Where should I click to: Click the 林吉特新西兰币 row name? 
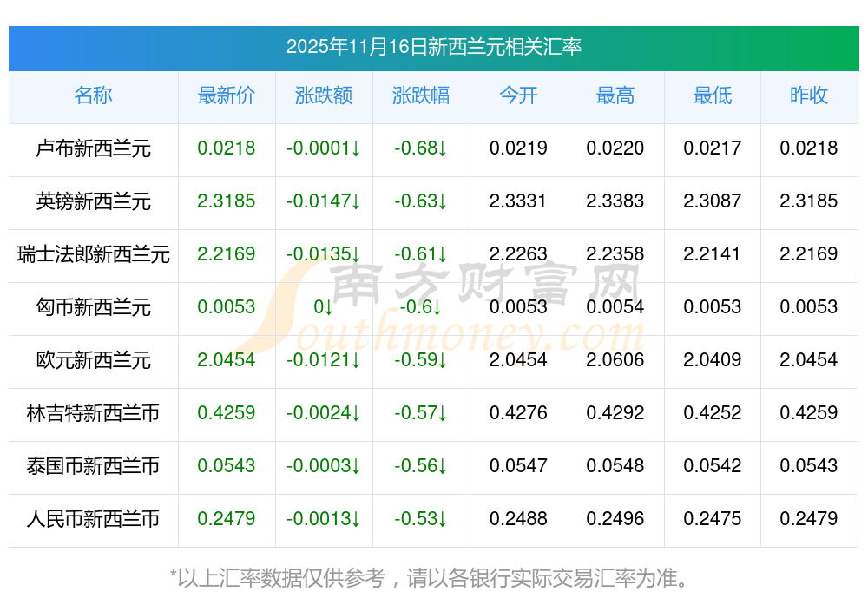(x=93, y=413)
